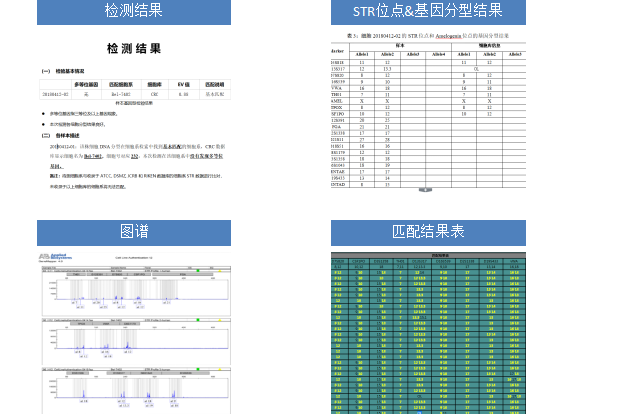Click the 匹配细胞系 column header
The image size is (629, 414).
pyautogui.click(x=120, y=85)
